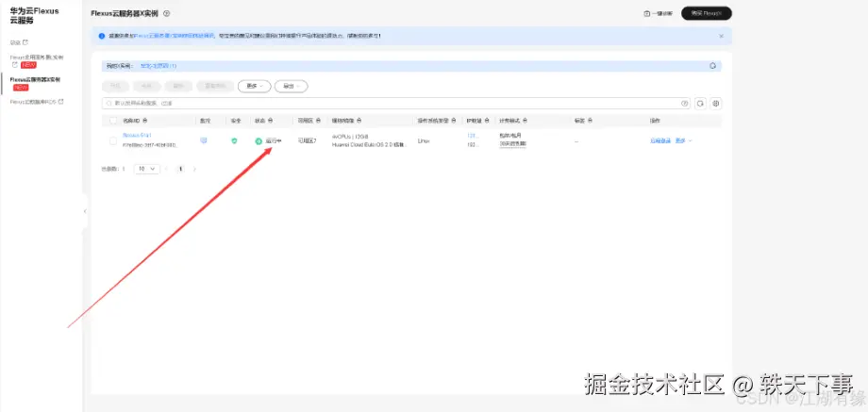Click the Linux operating system cell
This screenshot has width=868, height=412.
point(424,141)
